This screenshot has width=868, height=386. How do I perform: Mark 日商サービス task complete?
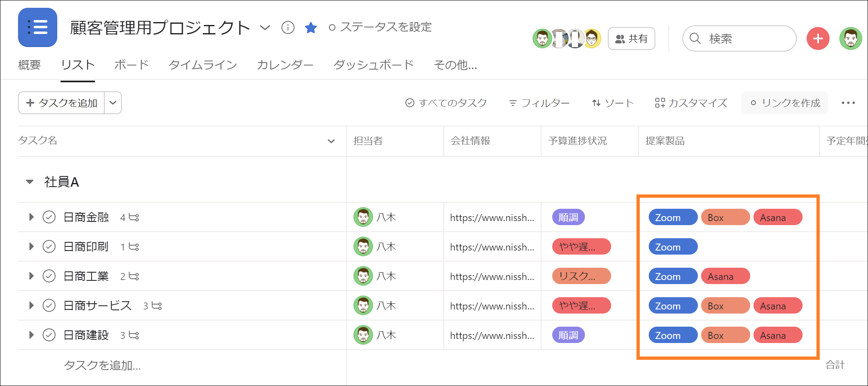(x=49, y=305)
